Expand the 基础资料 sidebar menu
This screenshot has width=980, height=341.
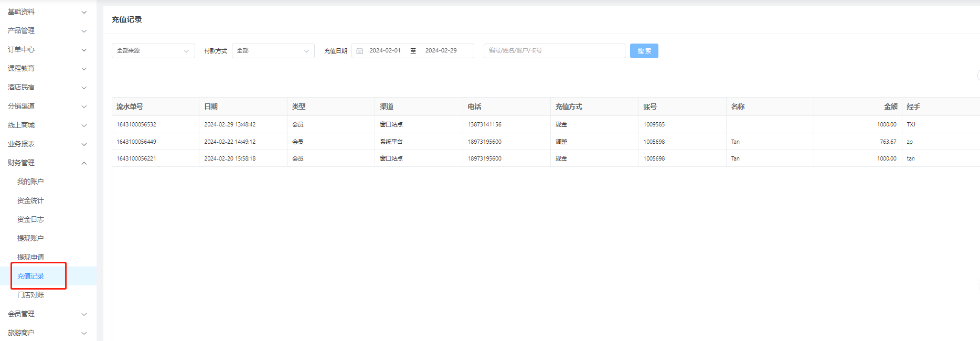[47, 12]
